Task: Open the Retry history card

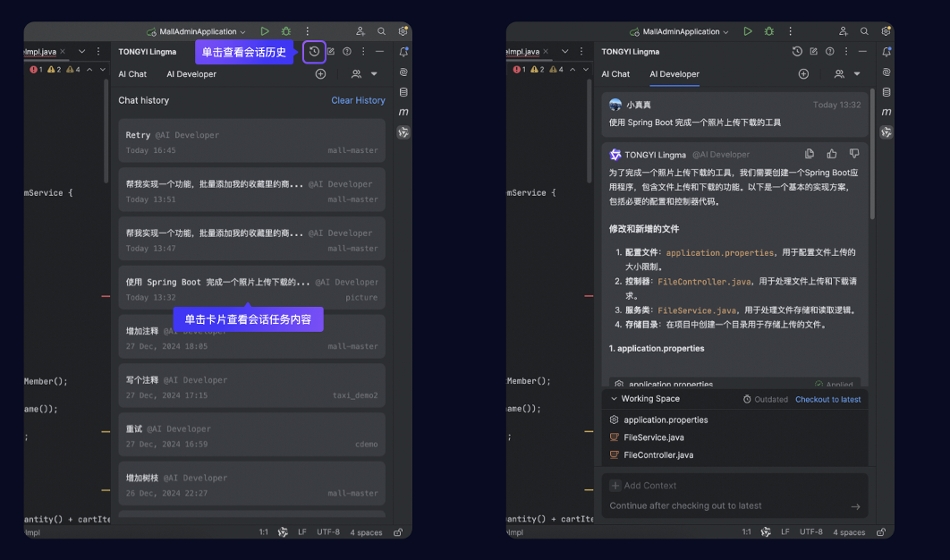Action: click(x=251, y=141)
